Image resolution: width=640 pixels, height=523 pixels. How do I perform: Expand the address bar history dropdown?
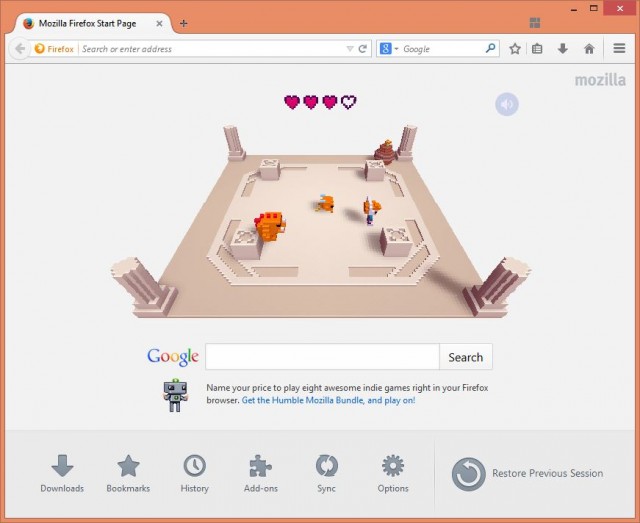pos(349,48)
